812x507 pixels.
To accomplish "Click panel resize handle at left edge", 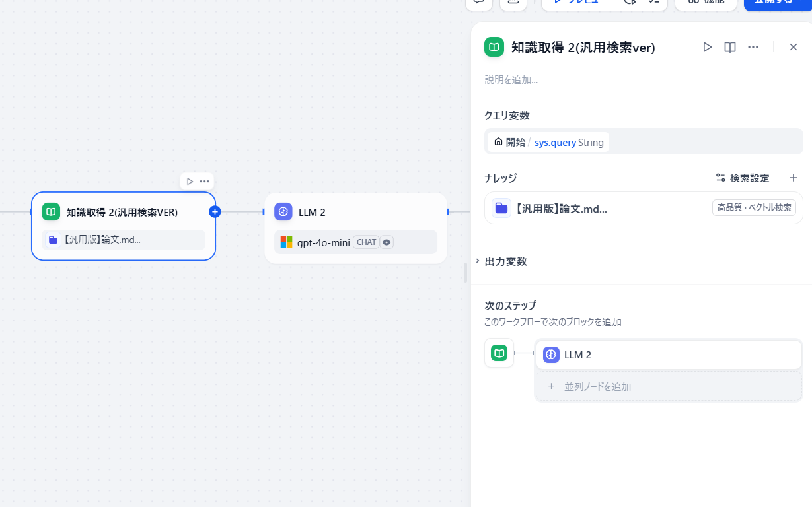I will [465, 272].
